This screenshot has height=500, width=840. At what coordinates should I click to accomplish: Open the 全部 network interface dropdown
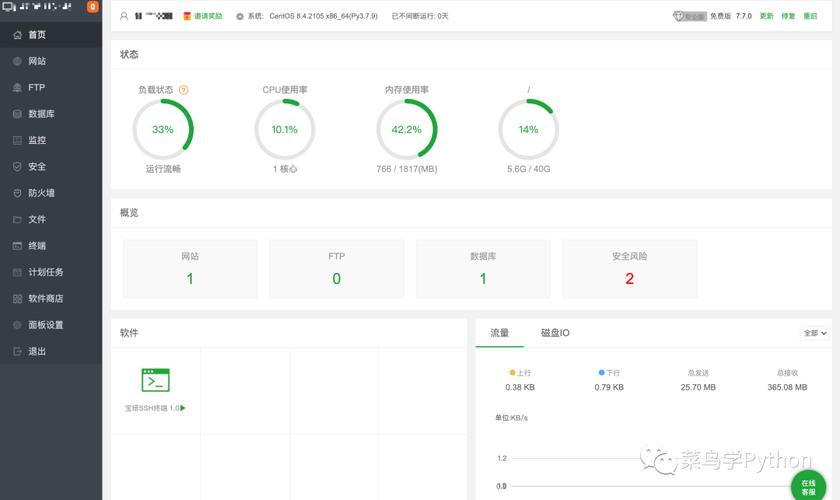coord(814,333)
